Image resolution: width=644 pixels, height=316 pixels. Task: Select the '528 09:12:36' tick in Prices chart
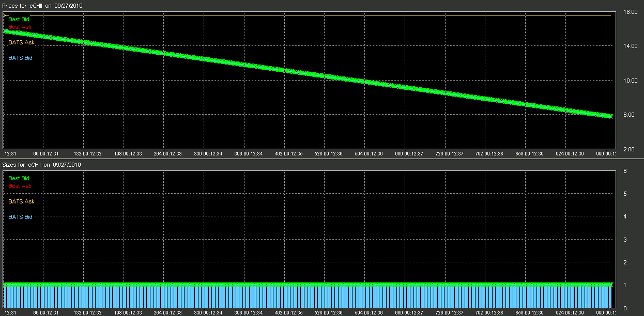coord(325,153)
